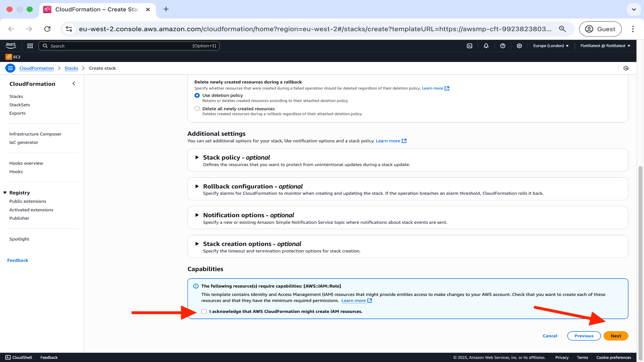The height and width of the screenshot is (362, 644).
Task: Select Delete all newly created resources
Action: (x=197, y=109)
